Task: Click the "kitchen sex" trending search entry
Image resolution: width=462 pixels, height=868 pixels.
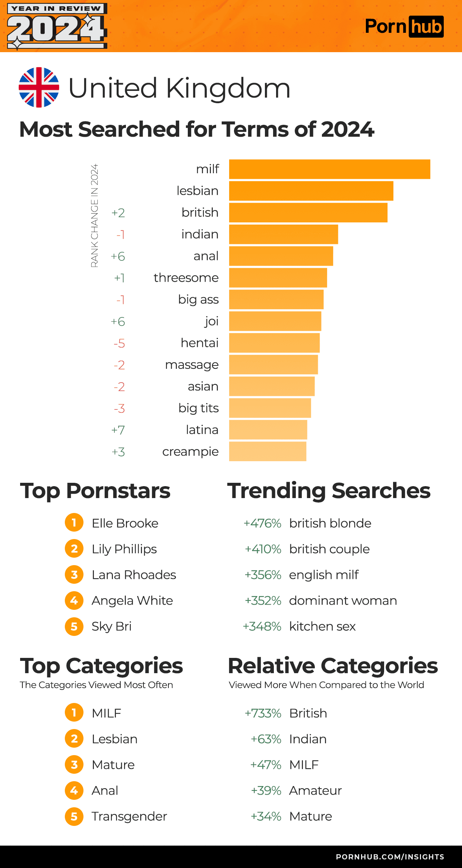Action: [322, 626]
